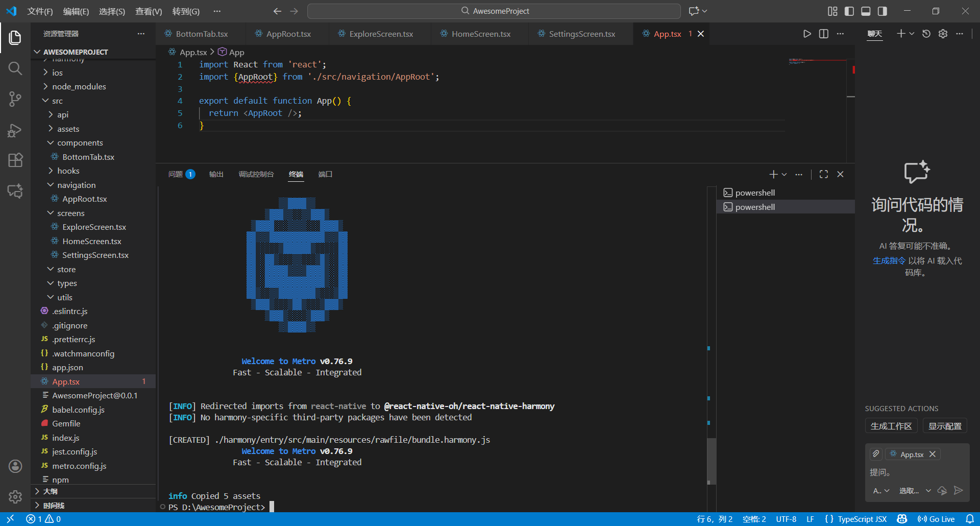980x526 pixels.
Task: Open chat settings via the gear icon
Action: (x=943, y=34)
